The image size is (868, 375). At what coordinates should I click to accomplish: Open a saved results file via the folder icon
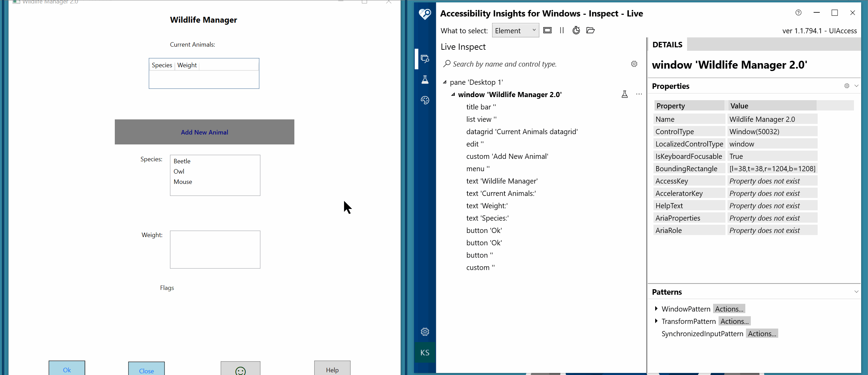tap(590, 30)
